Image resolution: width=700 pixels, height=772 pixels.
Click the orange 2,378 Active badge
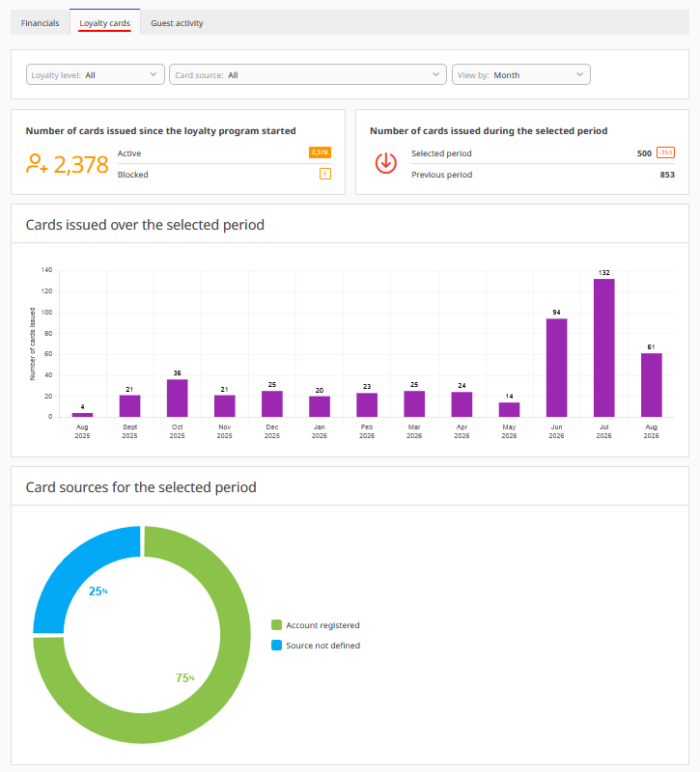coord(320,152)
